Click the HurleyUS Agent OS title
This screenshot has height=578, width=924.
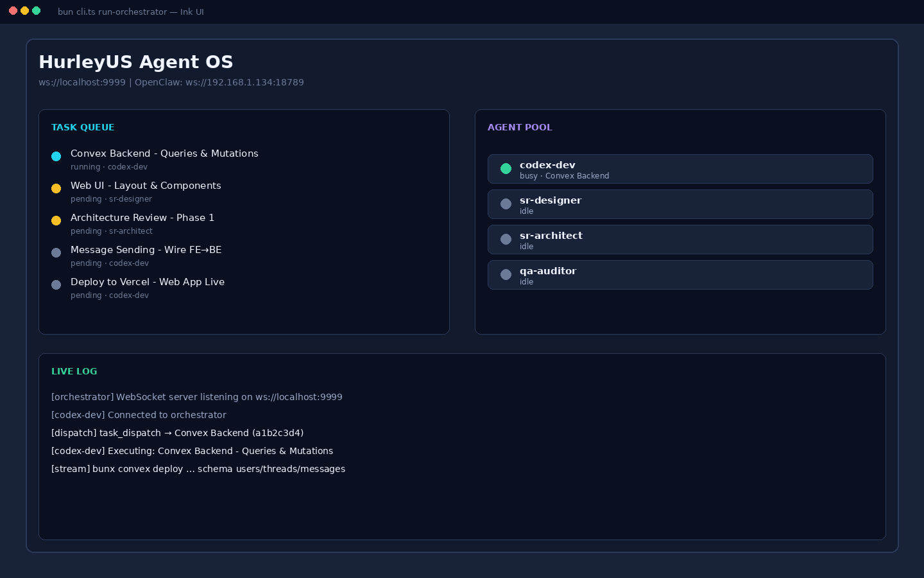tap(136, 62)
